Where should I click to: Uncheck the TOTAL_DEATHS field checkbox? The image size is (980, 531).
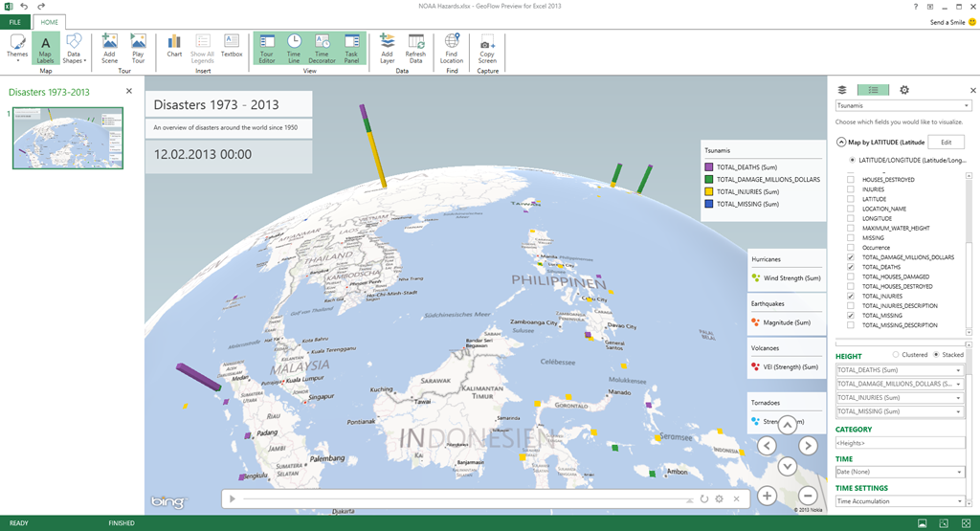click(852, 267)
